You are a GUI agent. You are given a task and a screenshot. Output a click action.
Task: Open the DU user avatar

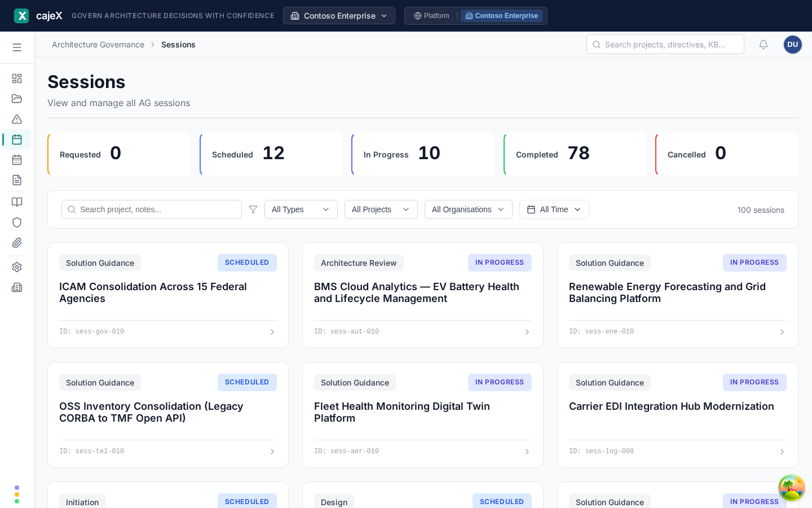(x=793, y=45)
